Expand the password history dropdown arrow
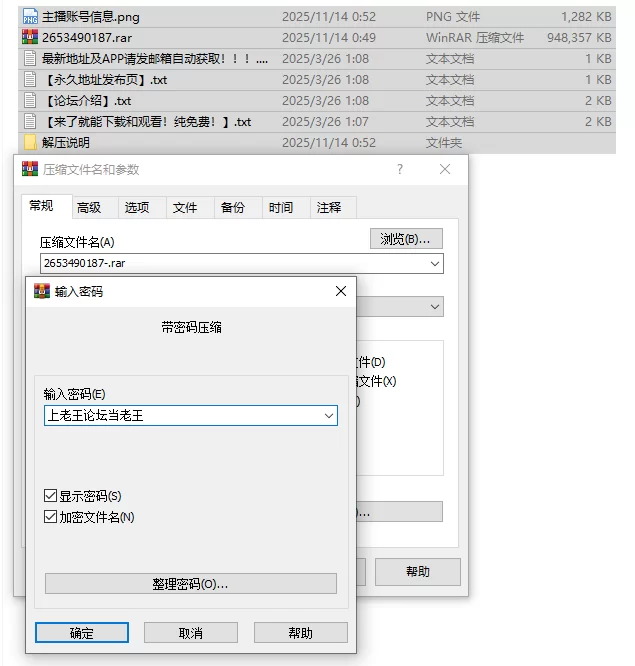The height and width of the screenshot is (666, 635). [x=329, y=415]
